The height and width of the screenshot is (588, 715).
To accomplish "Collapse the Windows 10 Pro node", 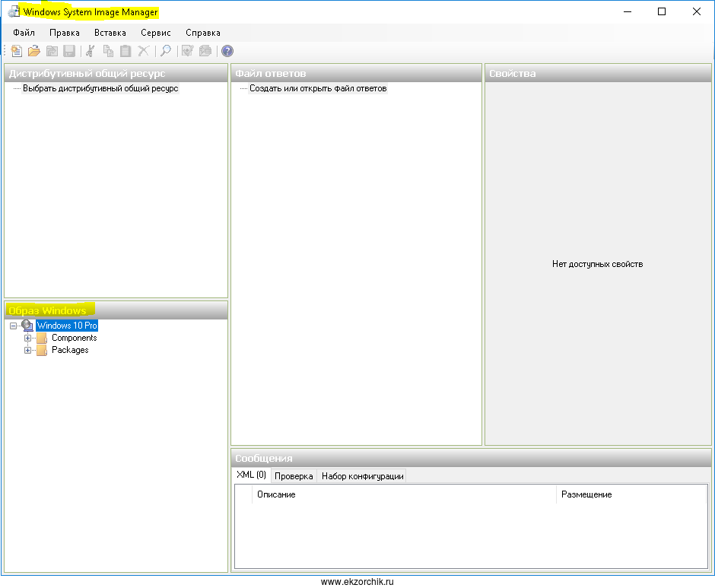I will pyautogui.click(x=13, y=326).
